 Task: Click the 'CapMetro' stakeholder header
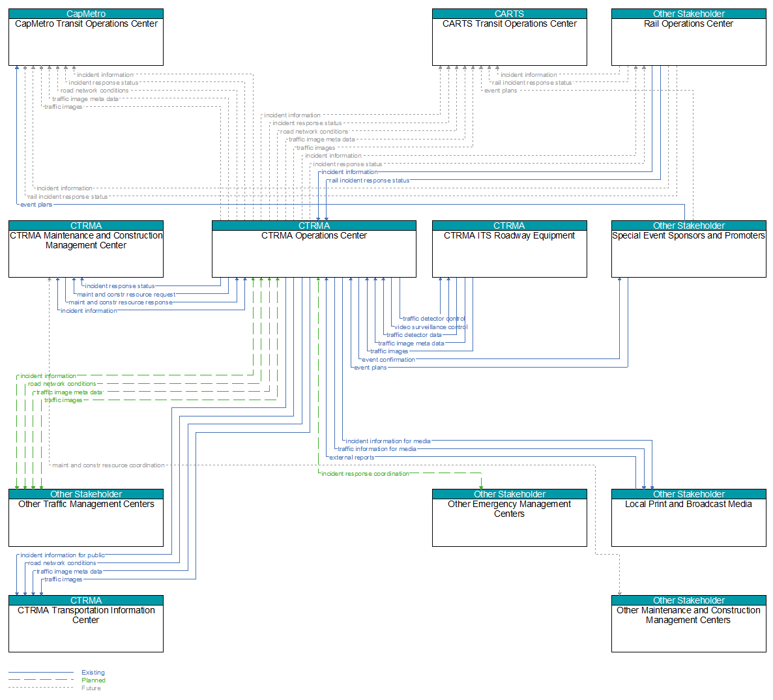coord(86,14)
